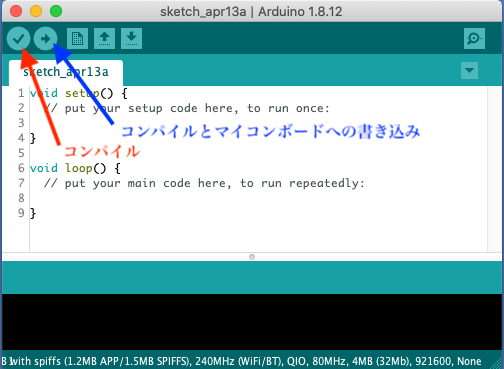Click the editor vertical scrollbar track
The image size is (504, 369).
click(x=495, y=169)
